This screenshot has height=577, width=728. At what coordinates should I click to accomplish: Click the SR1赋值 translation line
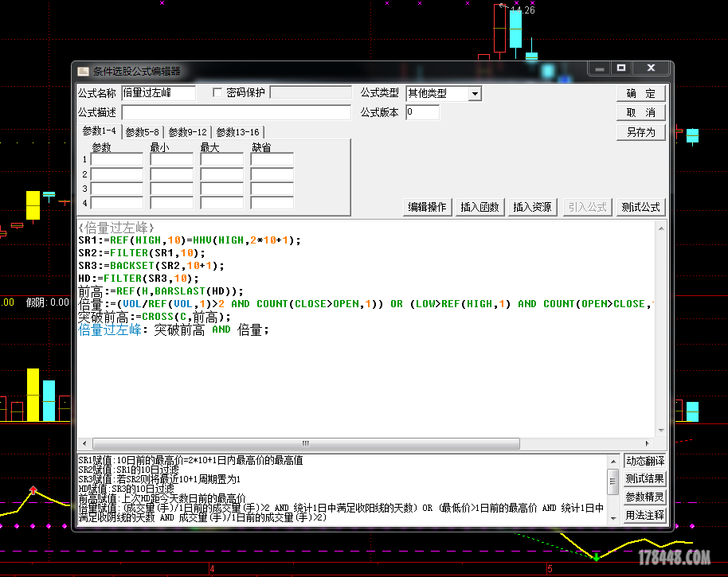pos(190,461)
